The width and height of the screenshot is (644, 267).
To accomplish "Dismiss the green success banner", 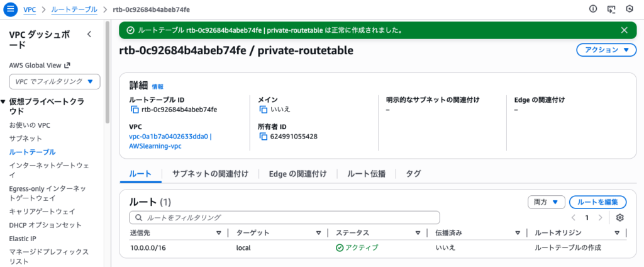I will [624, 30].
